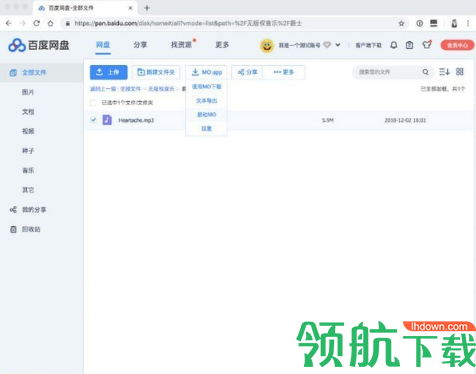Select 种子 in the sidebar
The height and width of the screenshot is (374, 476).
28,151
